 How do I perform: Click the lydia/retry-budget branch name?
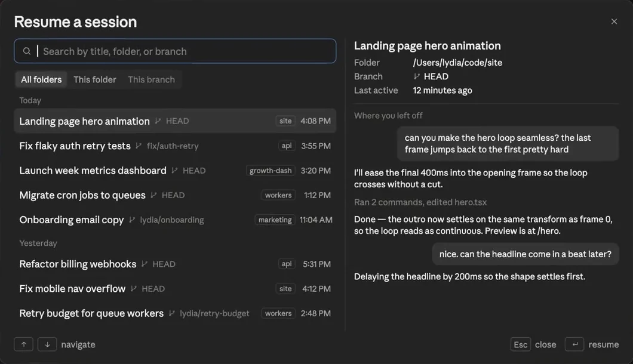(214, 313)
